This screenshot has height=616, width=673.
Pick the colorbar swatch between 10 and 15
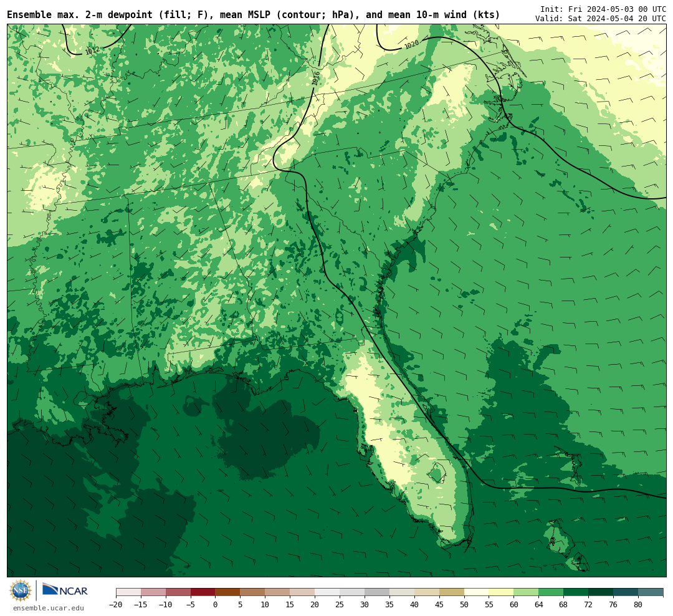click(278, 592)
